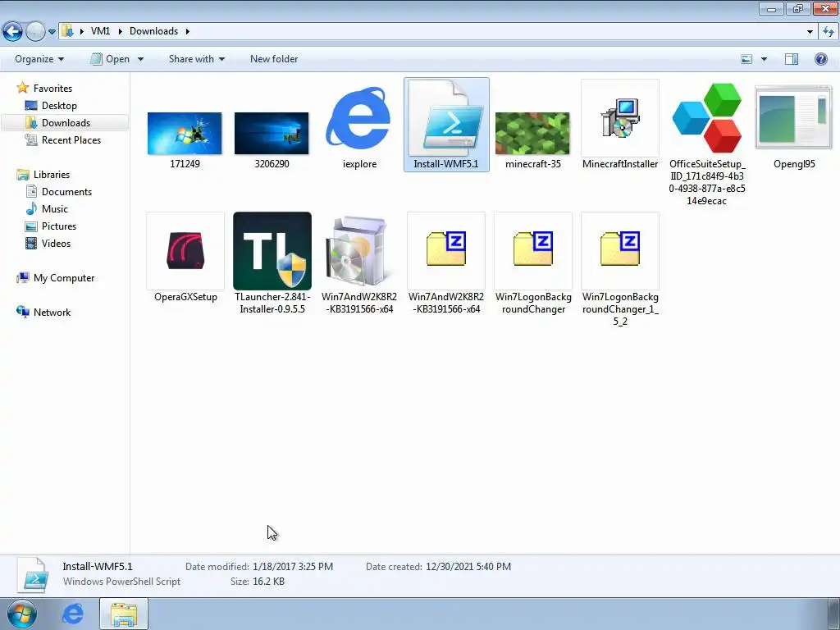Screen dimensions: 840x630
Task: Open the address bar history dropdown
Action: point(810,32)
